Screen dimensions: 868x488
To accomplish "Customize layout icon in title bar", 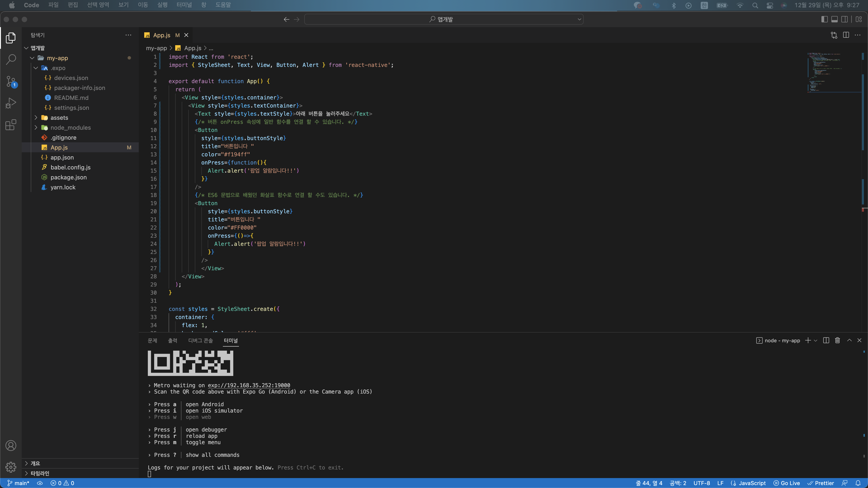I will pyautogui.click(x=859, y=19).
